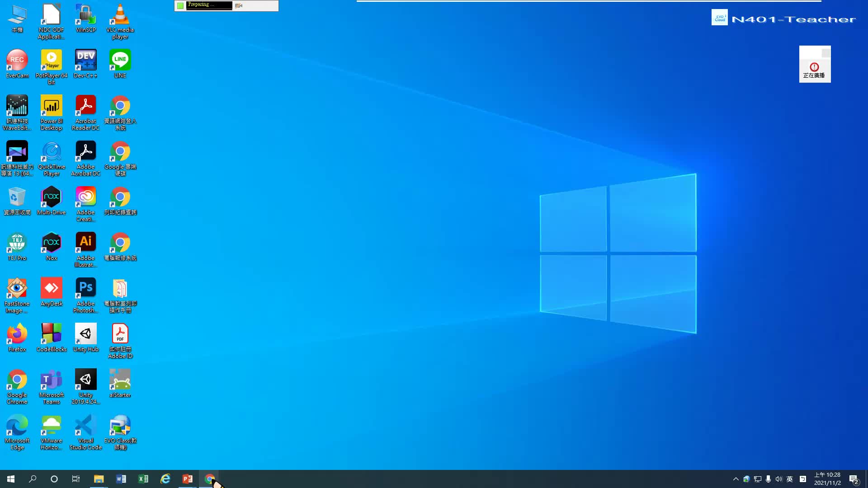868x488 pixels.
Task: Open PotPlayer 64 bit shortcut
Action: 52,67
